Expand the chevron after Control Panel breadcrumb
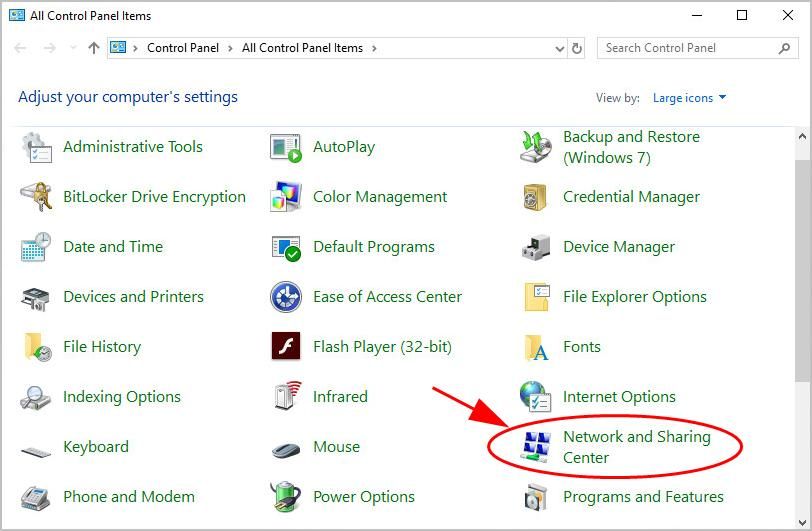812x531 pixels. [x=232, y=48]
